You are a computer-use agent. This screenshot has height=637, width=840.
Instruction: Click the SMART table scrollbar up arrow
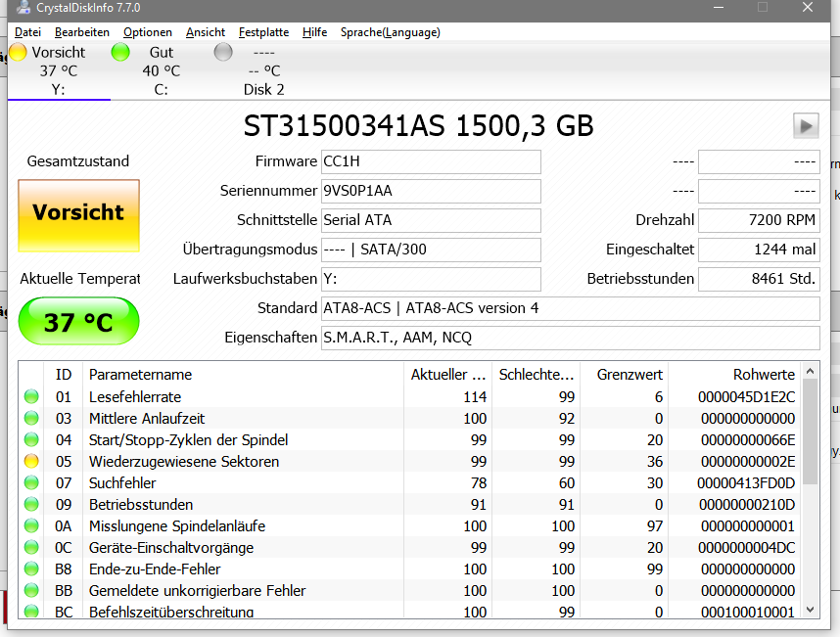[x=810, y=371]
